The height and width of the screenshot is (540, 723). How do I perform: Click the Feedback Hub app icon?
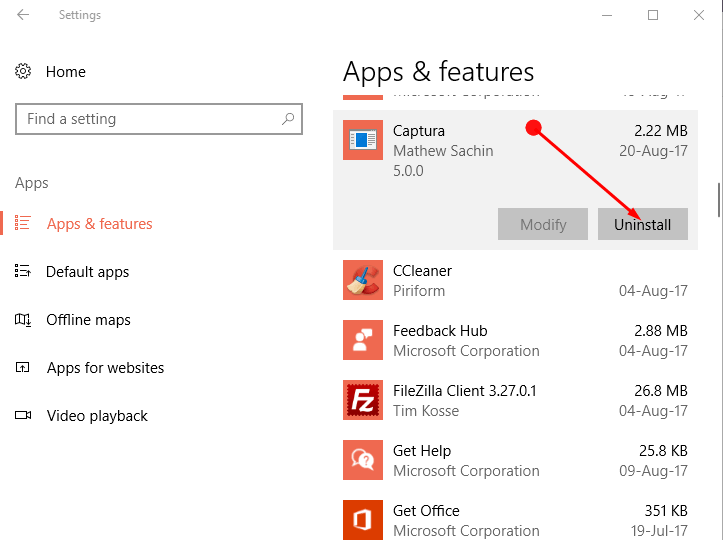tap(363, 340)
